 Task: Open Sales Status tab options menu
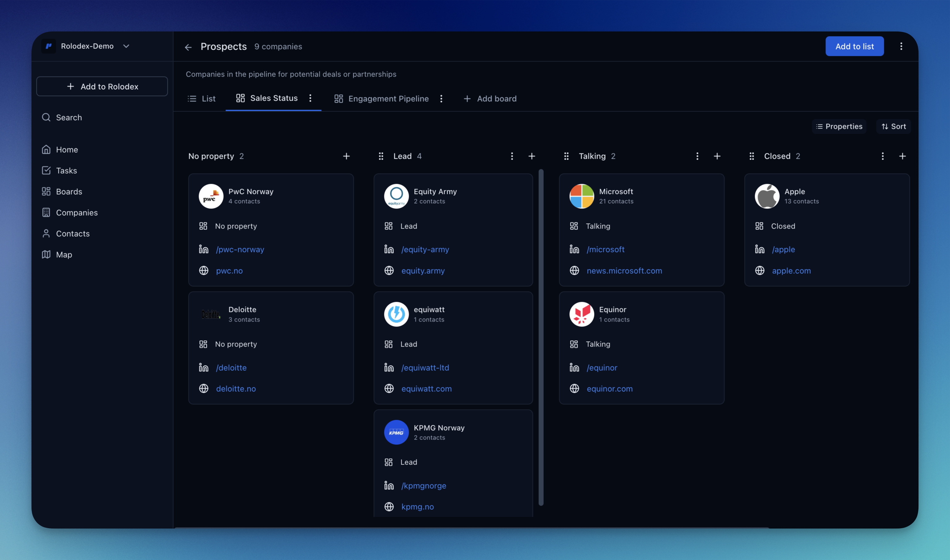tap(310, 98)
